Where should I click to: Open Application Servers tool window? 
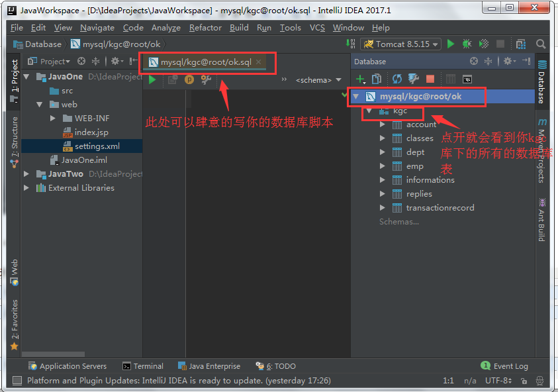pos(68,366)
